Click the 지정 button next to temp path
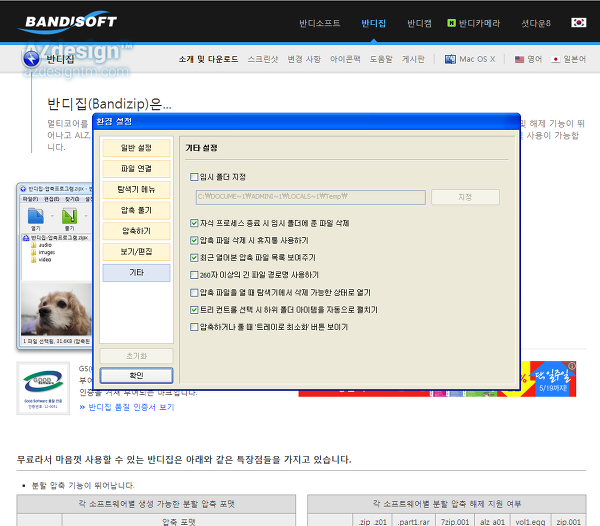The image size is (600, 526). pos(465,197)
